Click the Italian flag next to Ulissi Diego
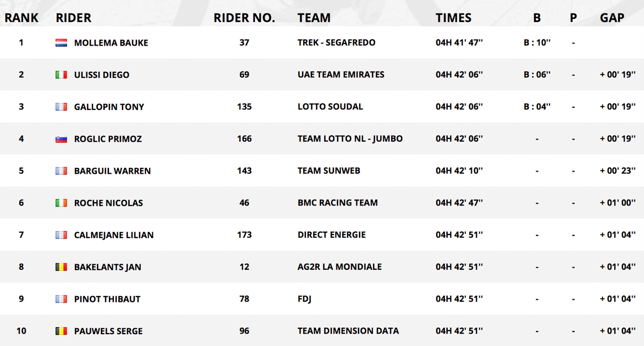The width and height of the screenshot is (644, 346). (61, 75)
